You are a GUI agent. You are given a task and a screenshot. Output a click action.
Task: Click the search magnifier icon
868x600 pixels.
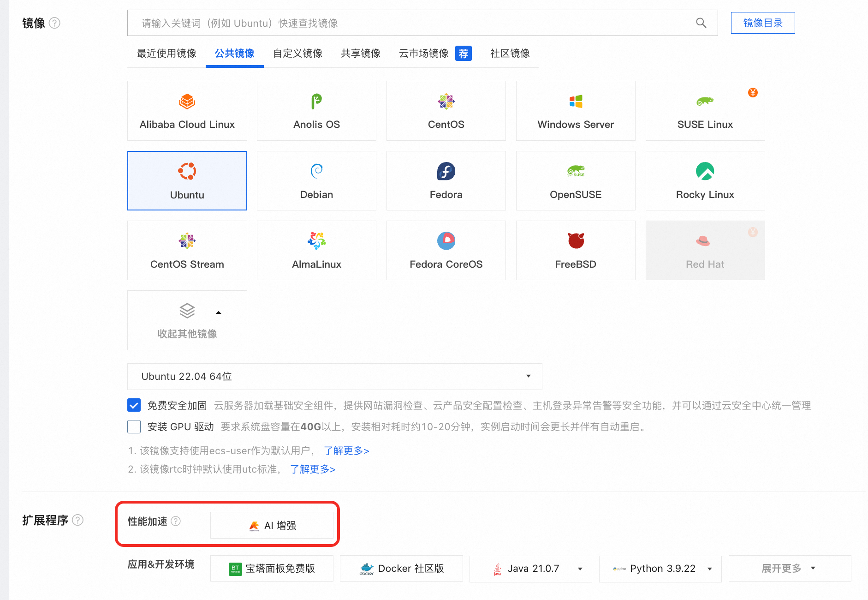point(701,23)
